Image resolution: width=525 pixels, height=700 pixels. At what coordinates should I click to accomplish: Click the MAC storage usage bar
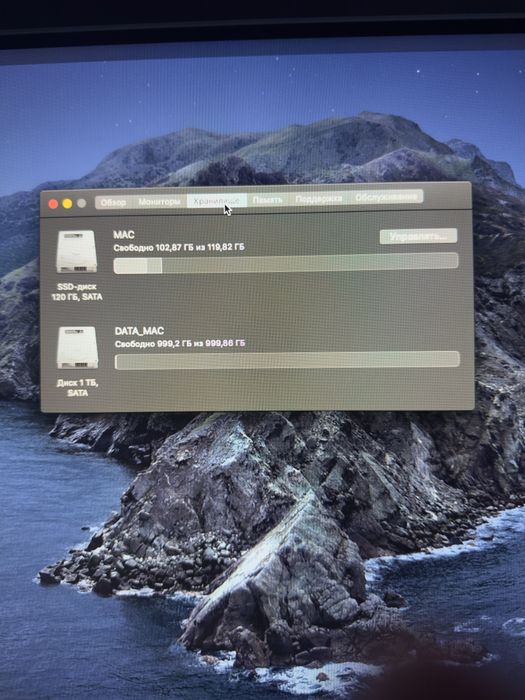286,263
